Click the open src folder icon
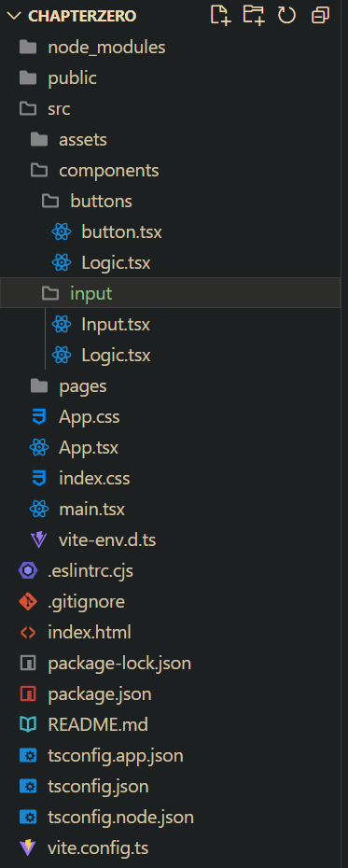The height and width of the screenshot is (868, 348). point(28,109)
